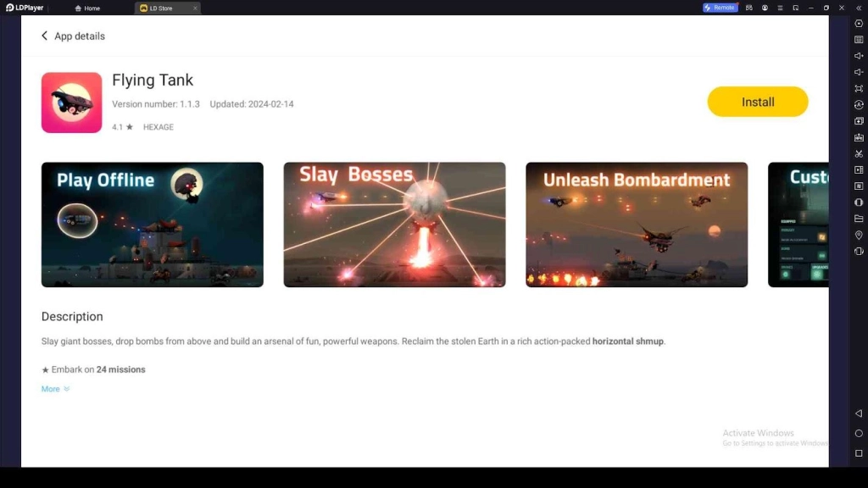Image resolution: width=868 pixels, height=488 pixels.
Task: Click the Description heading
Action: point(72,317)
